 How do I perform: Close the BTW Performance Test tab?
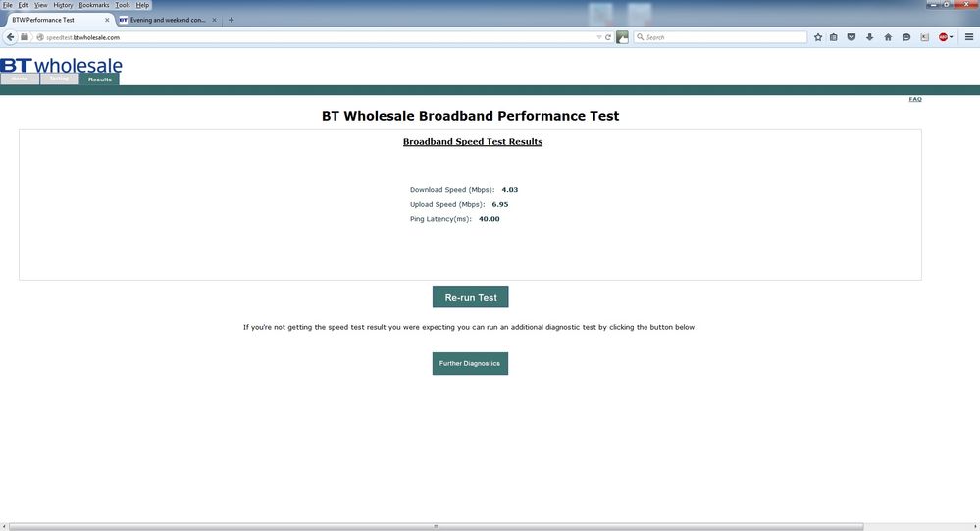click(x=107, y=20)
